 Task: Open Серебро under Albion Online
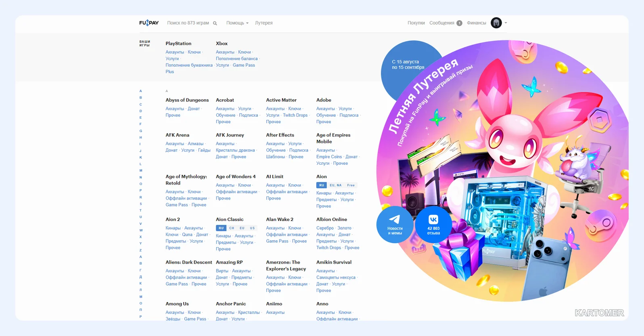click(325, 228)
